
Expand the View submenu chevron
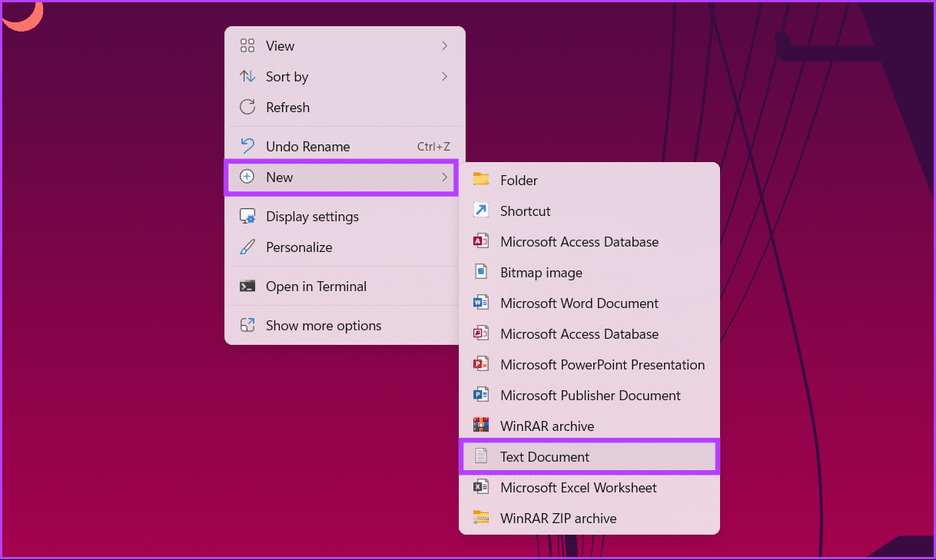click(444, 46)
